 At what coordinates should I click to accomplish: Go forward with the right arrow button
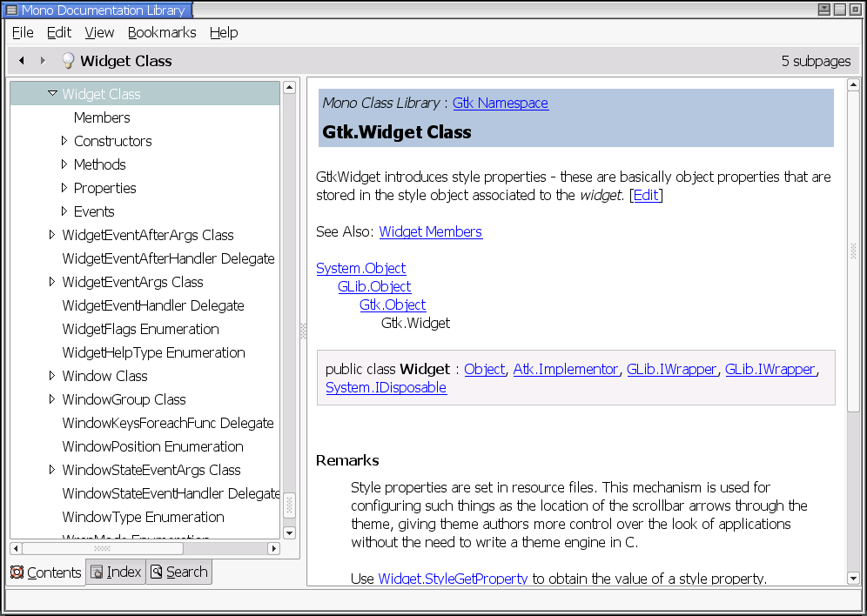(43, 60)
